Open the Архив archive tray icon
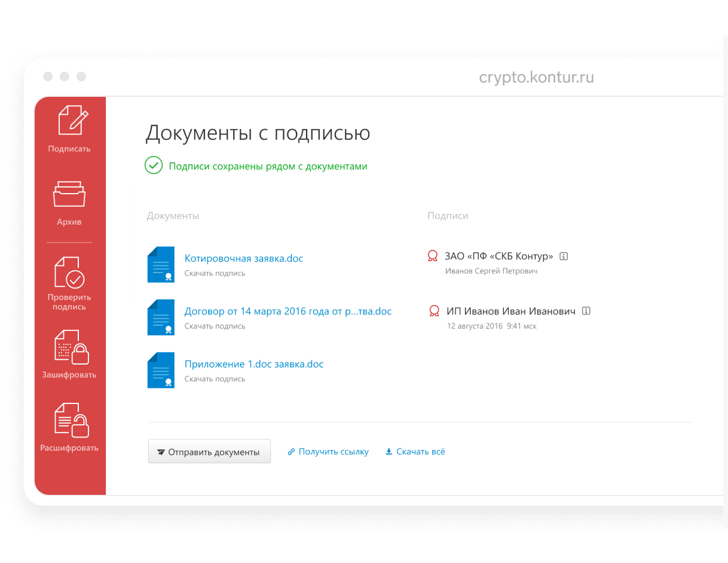This screenshot has height=563, width=728. pos(70,194)
